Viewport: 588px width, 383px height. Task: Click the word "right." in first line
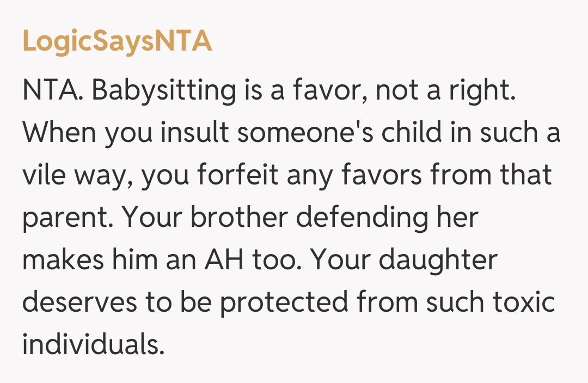tap(481, 92)
